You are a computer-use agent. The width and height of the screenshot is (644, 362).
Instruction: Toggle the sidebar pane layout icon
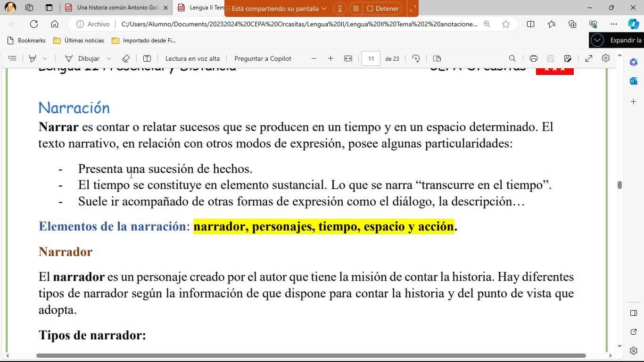pyautogui.click(x=633, y=313)
